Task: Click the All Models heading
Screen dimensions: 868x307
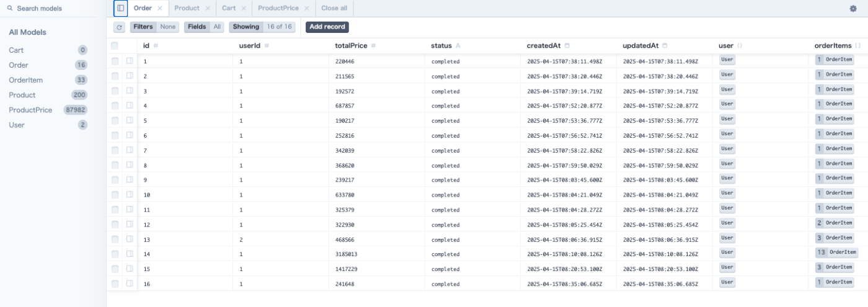Action: [27, 32]
